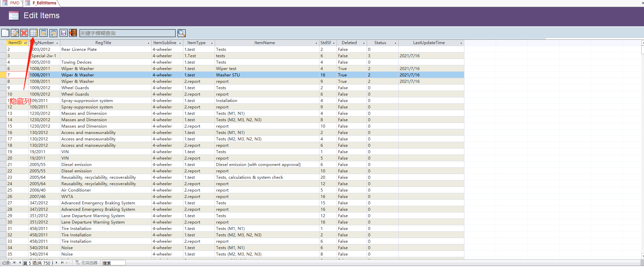
Task: Click the hide columns grid icon
Action: tap(34, 33)
